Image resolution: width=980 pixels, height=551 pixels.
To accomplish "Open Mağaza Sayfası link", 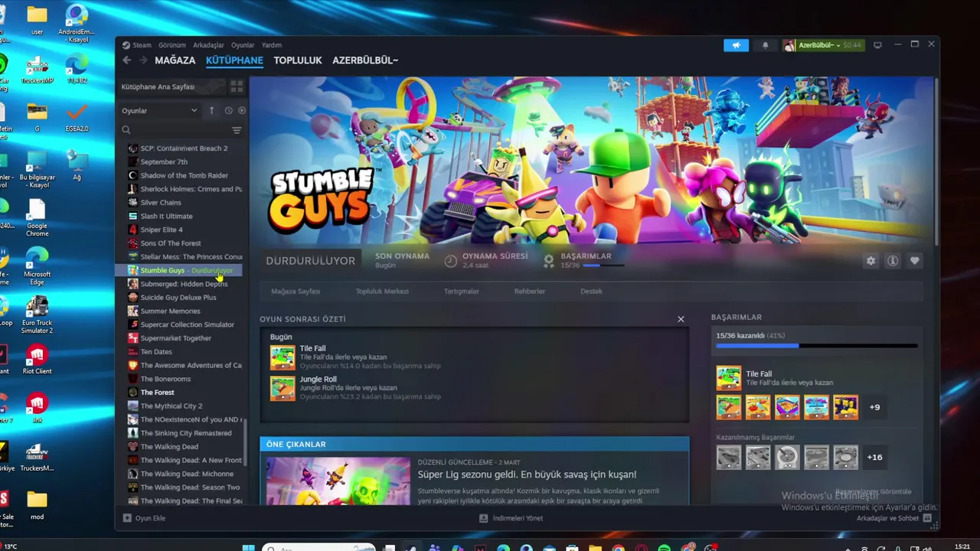I will [296, 292].
